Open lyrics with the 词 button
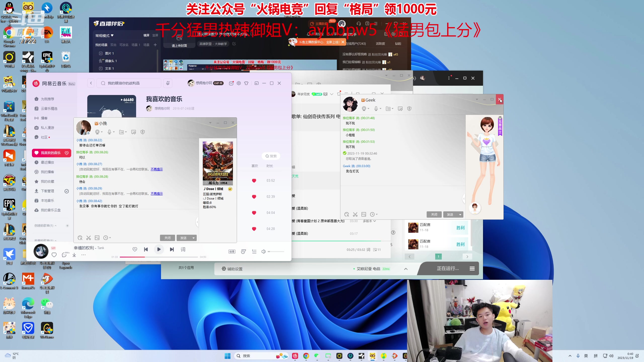This screenshot has width=644, height=362. point(183,249)
